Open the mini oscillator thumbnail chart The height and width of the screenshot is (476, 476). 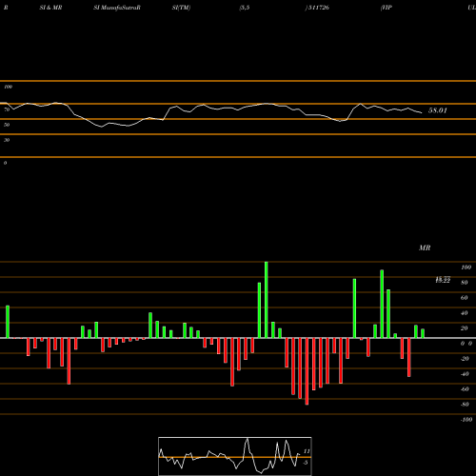pyautogui.click(x=235, y=456)
